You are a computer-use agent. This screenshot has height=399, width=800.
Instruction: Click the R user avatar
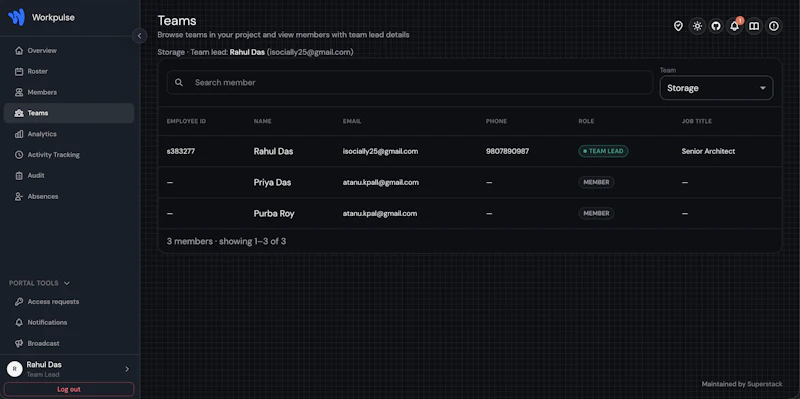[14, 369]
